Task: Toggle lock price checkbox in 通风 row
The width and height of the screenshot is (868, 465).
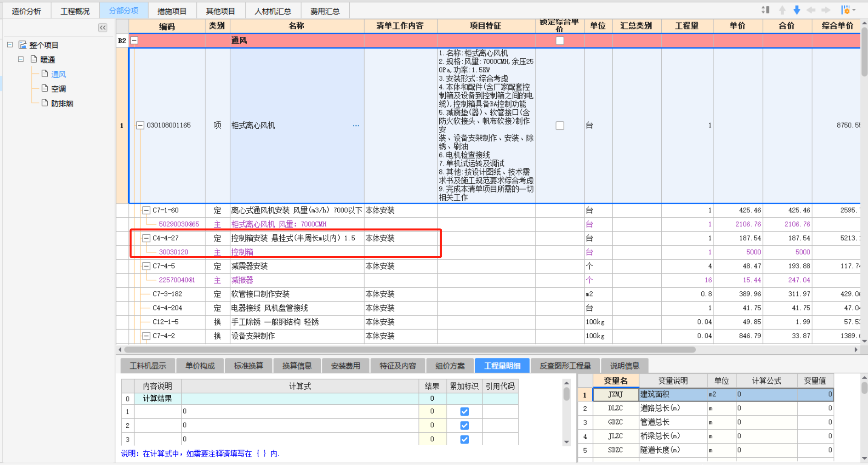Action: click(x=560, y=40)
